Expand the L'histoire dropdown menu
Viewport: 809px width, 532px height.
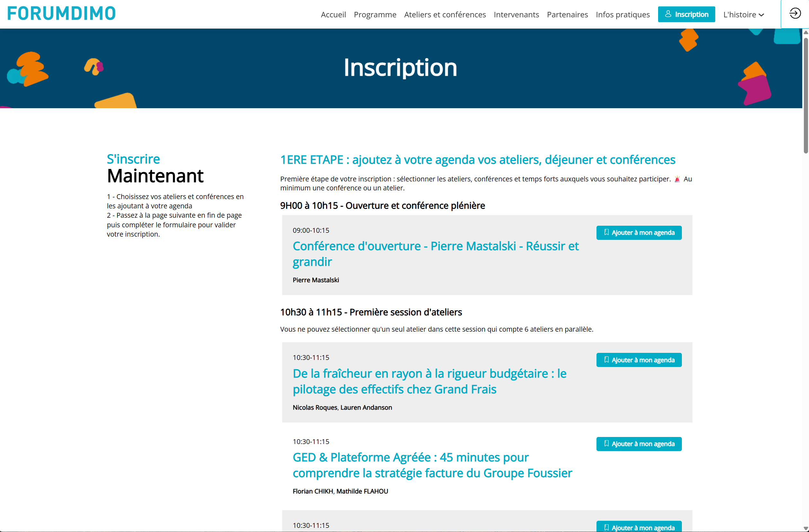click(740, 15)
